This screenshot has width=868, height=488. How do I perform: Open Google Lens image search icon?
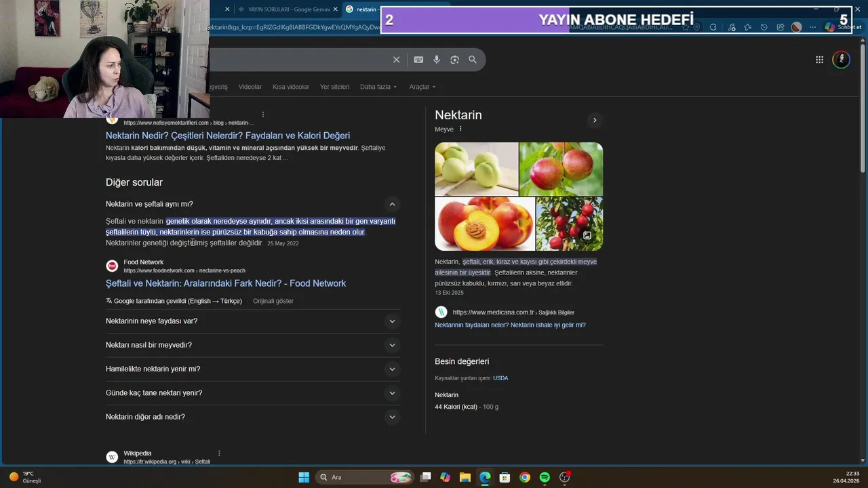pos(454,60)
